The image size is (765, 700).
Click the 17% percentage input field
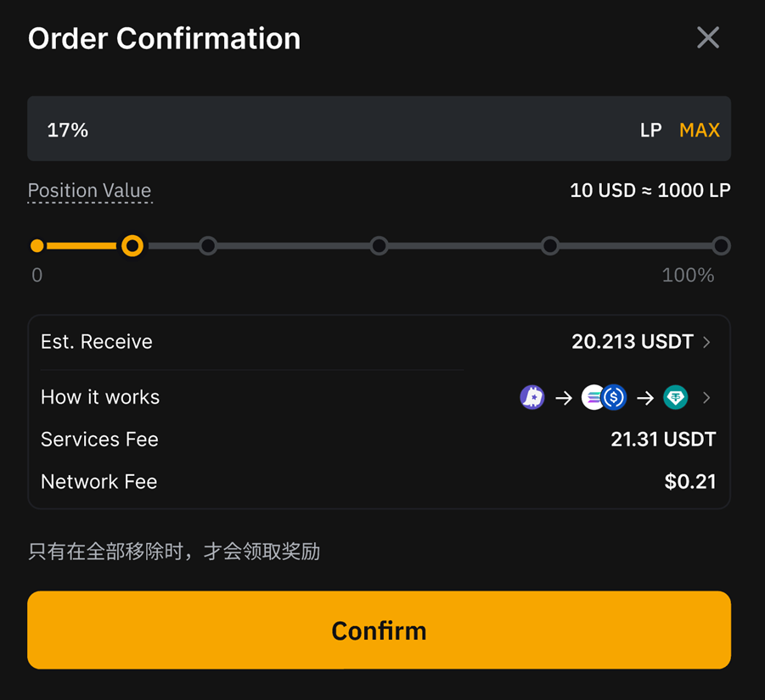click(x=68, y=130)
